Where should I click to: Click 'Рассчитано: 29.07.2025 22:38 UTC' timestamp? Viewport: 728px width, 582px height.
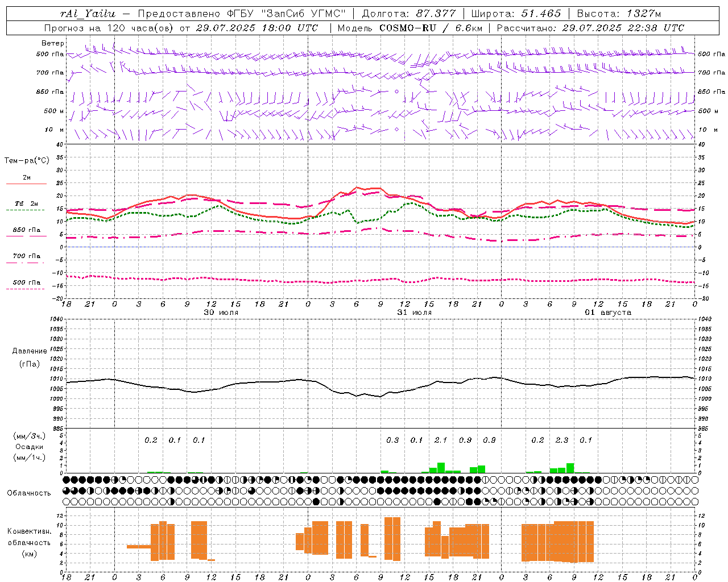click(590, 28)
